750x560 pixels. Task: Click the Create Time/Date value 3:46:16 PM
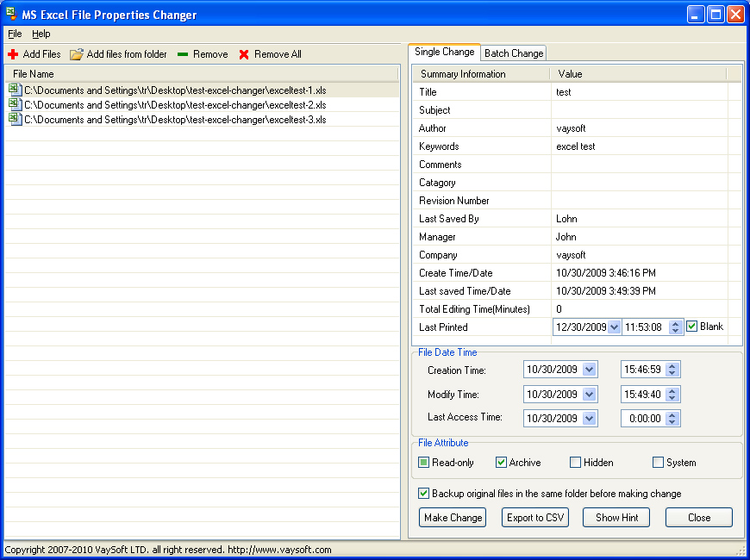tap(605, 273)
